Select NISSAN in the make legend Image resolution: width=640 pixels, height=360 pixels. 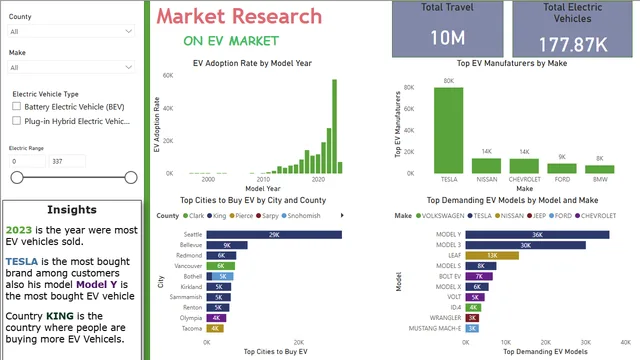[509, 216]
